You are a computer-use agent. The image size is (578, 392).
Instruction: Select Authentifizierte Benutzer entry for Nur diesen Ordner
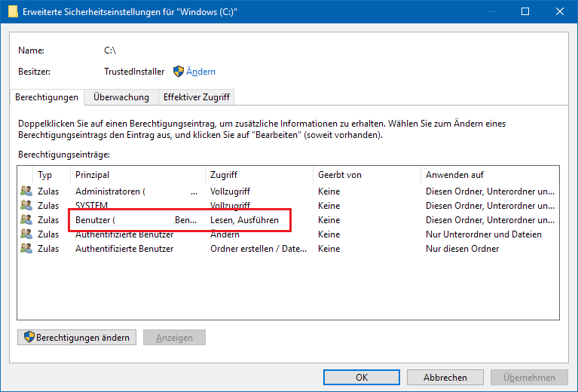(x=124, y=249)
